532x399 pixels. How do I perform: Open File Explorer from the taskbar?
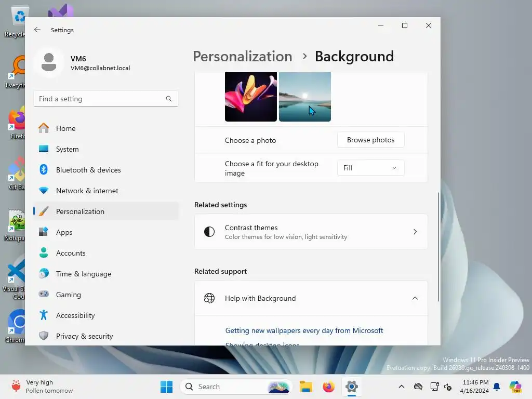pos(305,387)
